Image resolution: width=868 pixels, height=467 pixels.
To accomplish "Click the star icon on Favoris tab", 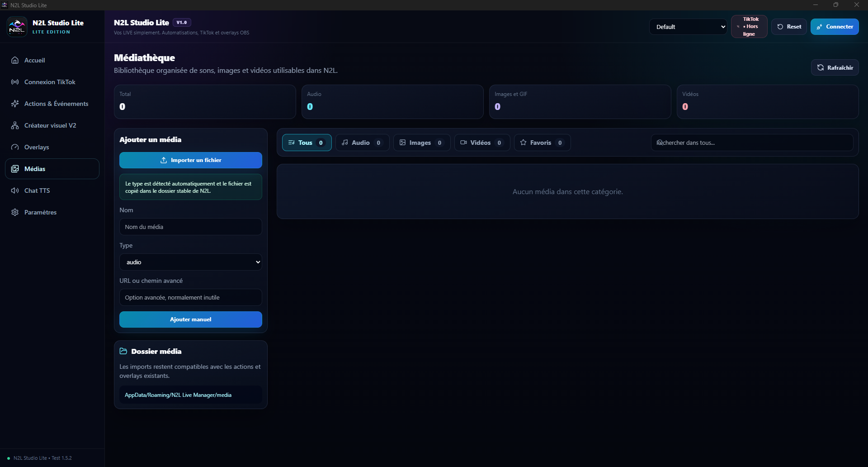I will coord(523,143).
